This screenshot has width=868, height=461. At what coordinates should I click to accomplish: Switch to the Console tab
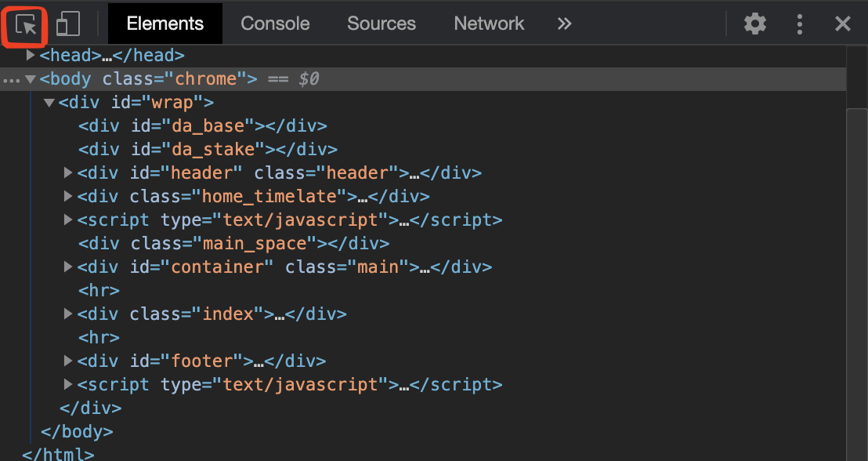point(275,24)
